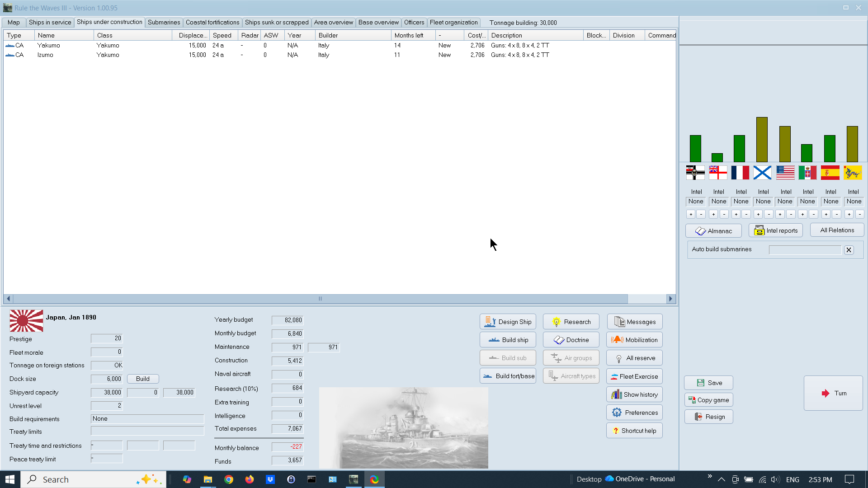Image resolution: width=868 pixels, height=488 pixels.
Task: Click the horizontal scrollbar left arrow
Action: pos(8,299)
